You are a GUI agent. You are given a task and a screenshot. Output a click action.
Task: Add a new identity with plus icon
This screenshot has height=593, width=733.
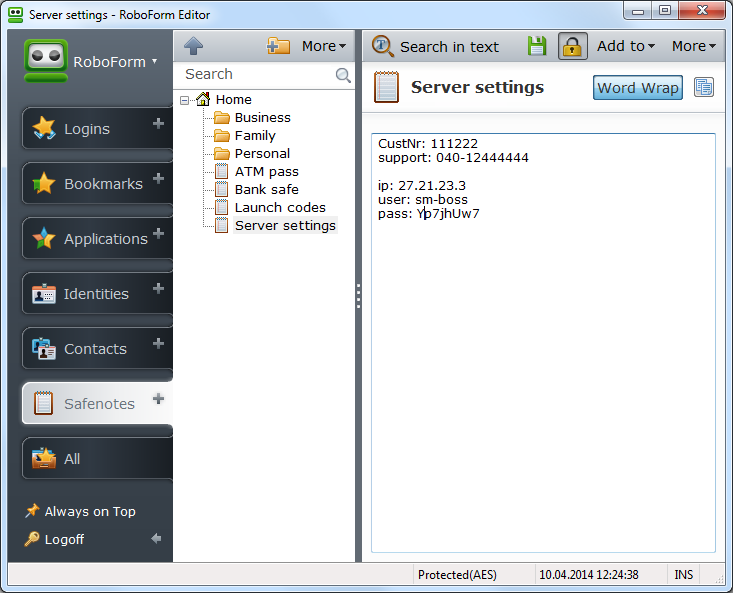tap(158, 288)
